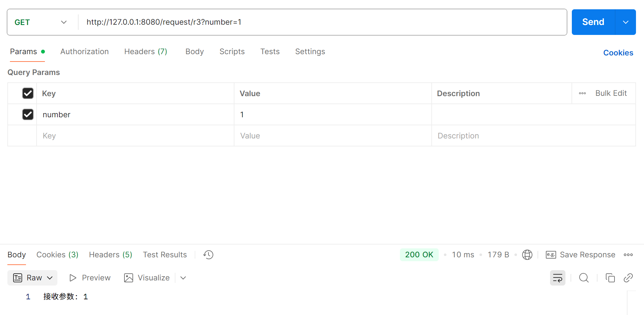Open the Scripts tab
This screenshot has width=644, height=315.
(232, 52)
